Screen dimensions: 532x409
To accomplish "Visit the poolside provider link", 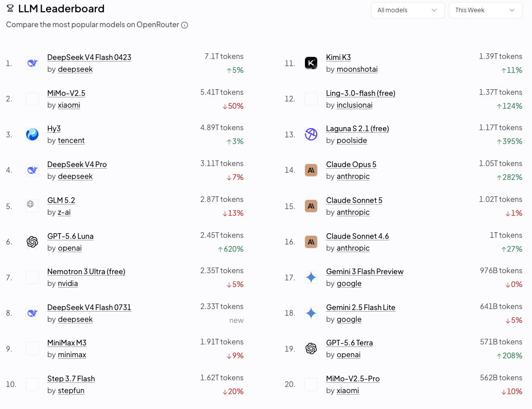I will coord(352,140).
